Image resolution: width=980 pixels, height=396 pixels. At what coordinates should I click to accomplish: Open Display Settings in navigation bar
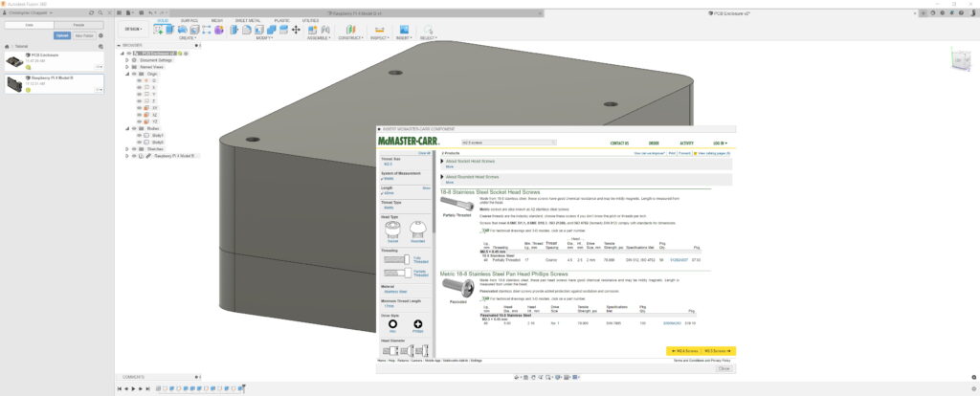pos(558,377)
